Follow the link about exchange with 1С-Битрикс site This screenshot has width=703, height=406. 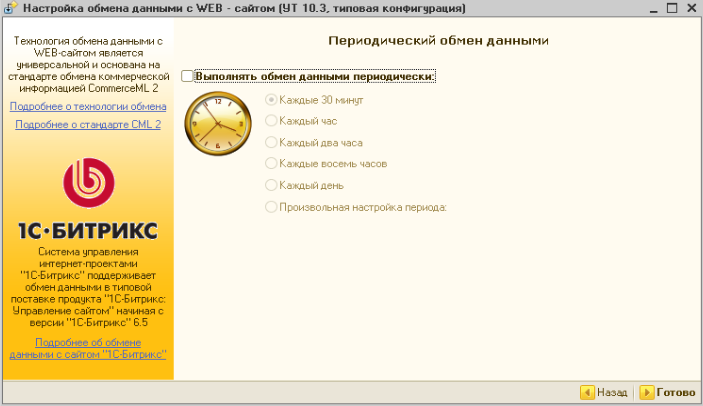click(87, 348)
